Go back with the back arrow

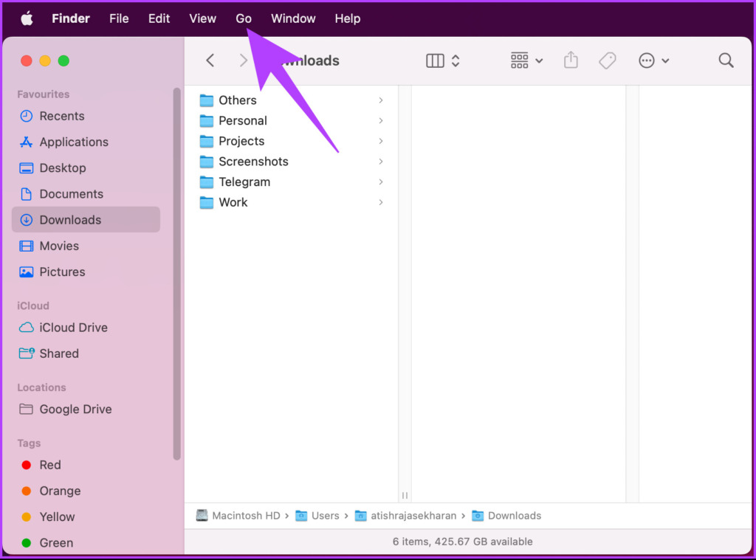pos(210,61)
